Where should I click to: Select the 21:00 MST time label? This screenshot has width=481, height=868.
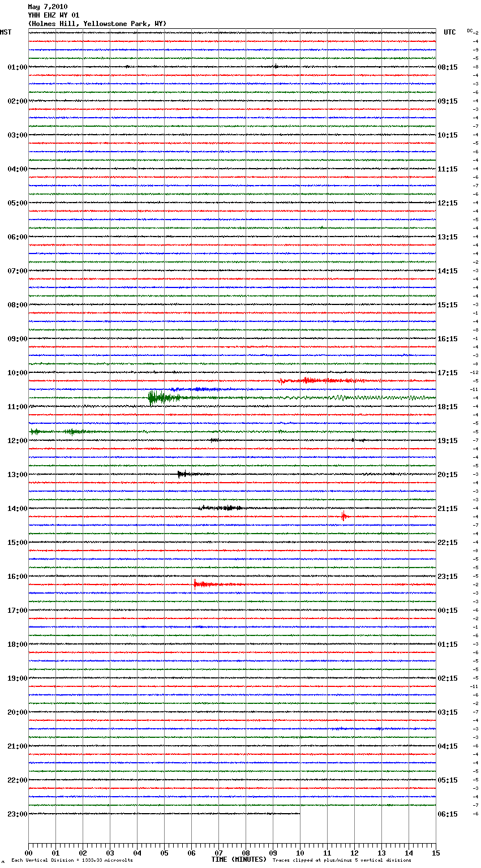[17, 746]
